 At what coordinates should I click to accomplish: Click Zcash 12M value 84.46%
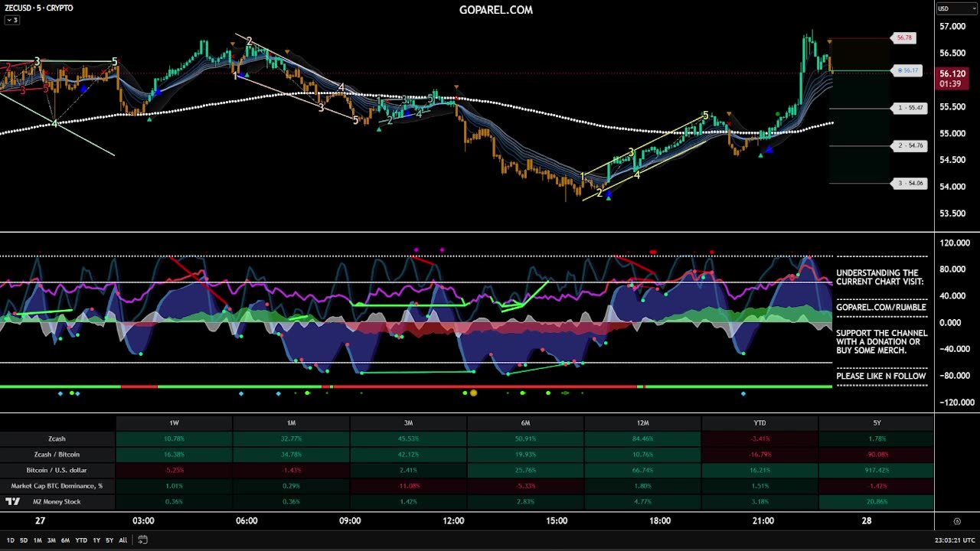pos(642,439)
